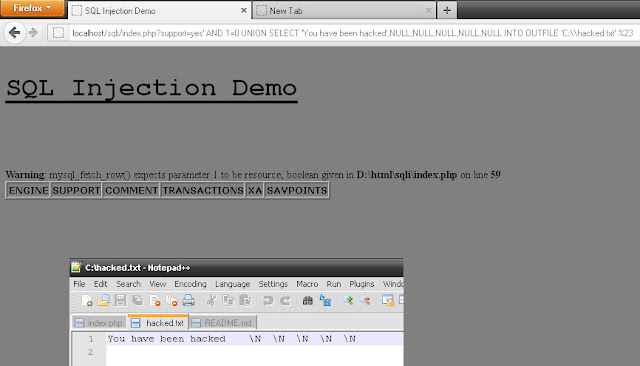Open a new Firefox tab with plus
This screenshot has height=366, width=640.
pyautogui.click(x=447, y=11)
